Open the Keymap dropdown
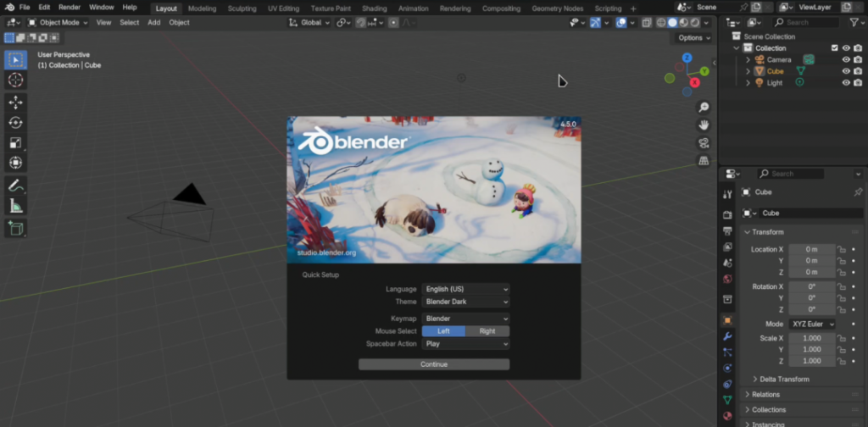The height and width of the screenshot is (427, 868). 465,319
